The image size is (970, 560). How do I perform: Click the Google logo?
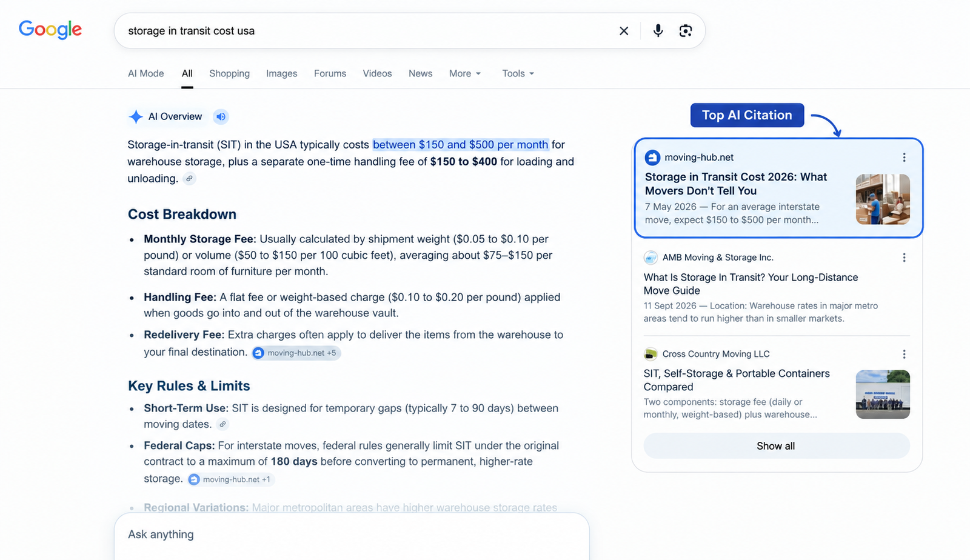pyautogui.click(x=50, y=30)
